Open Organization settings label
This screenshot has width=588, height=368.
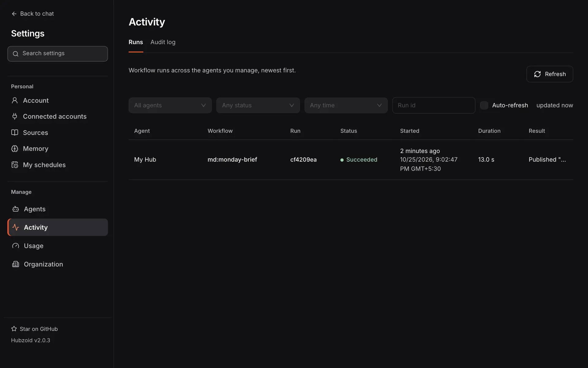pyautogui.click(x=43, y=264)
